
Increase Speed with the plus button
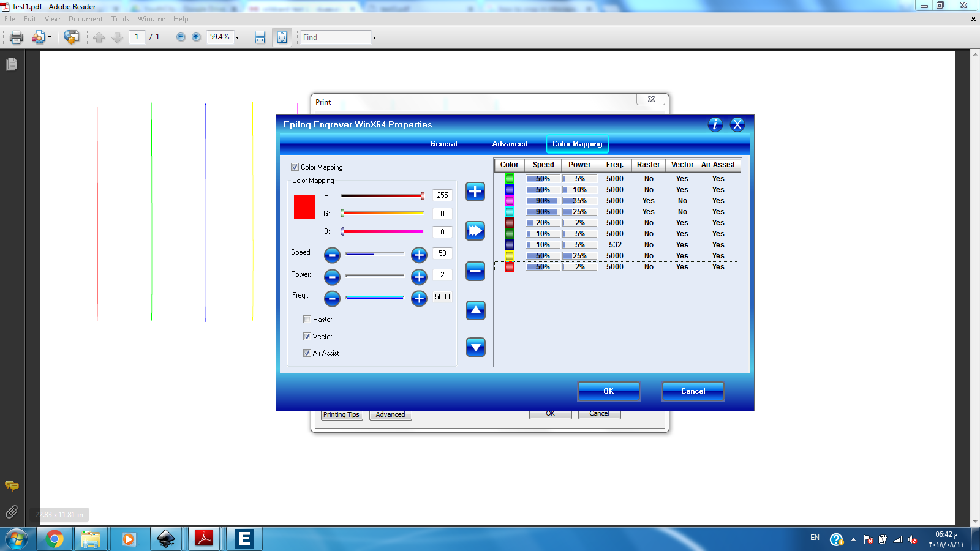tap(419, 255)
